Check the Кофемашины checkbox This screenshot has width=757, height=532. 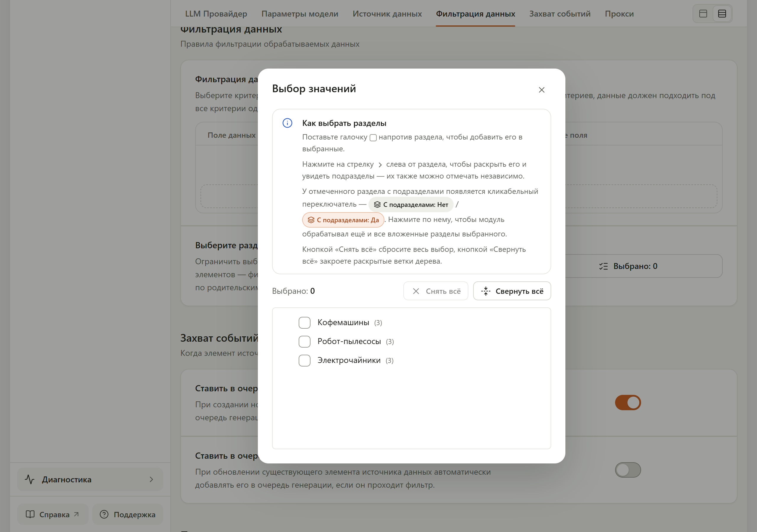[304, 322]
